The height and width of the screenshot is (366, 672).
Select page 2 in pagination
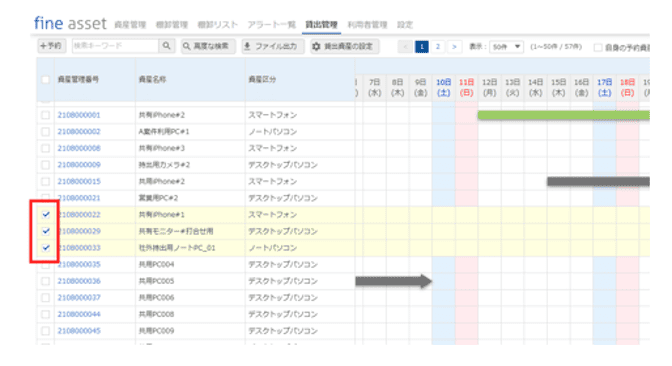(438, 46)
